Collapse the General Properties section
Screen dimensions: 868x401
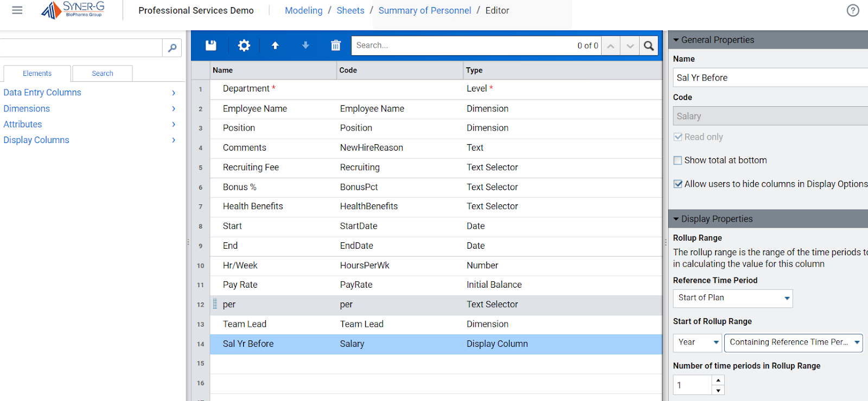click(676, 40)
